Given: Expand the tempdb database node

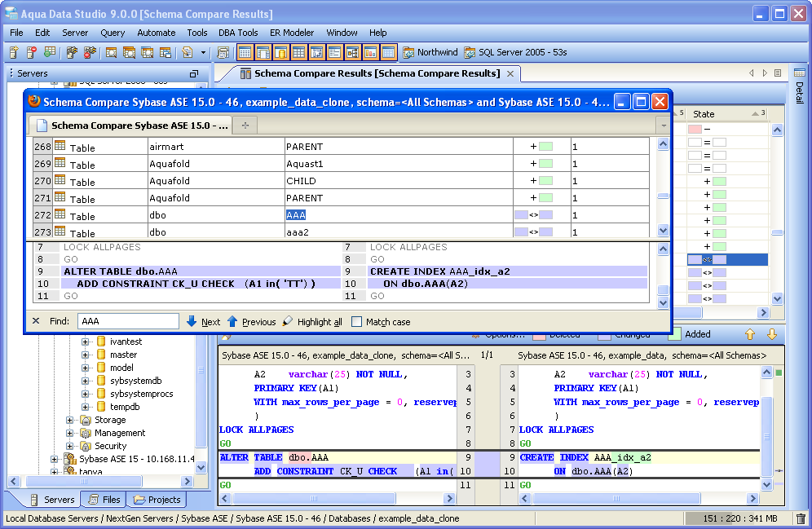Looking at the screenshot, I should coord(86,407).
